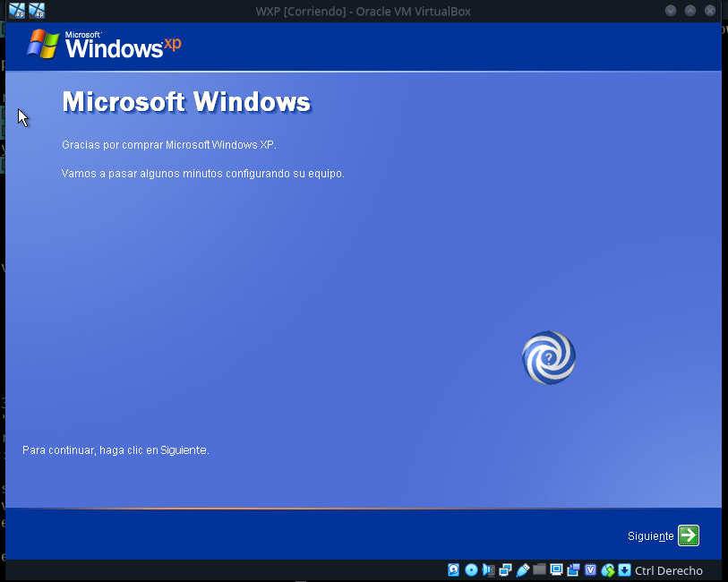Click the hard disk activity icon in VirtualBox status bar
Viewport: 728px width, 582px height.
(x=454, y=570)
